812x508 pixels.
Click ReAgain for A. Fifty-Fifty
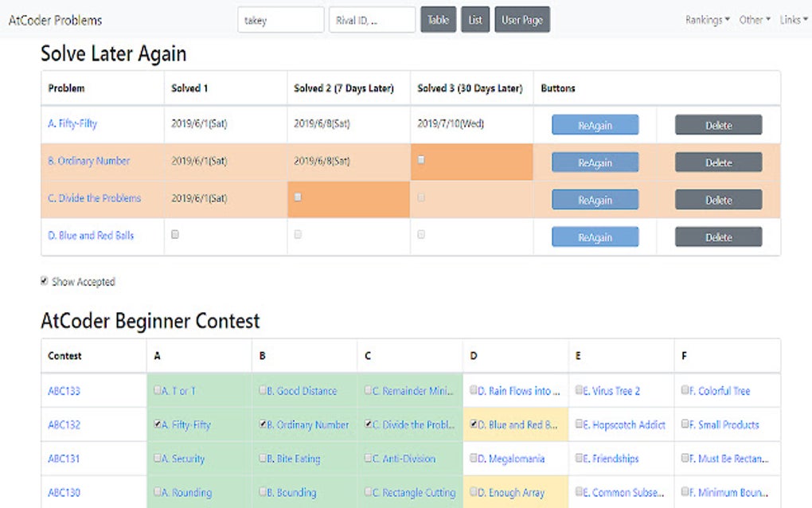coord(595,125)
